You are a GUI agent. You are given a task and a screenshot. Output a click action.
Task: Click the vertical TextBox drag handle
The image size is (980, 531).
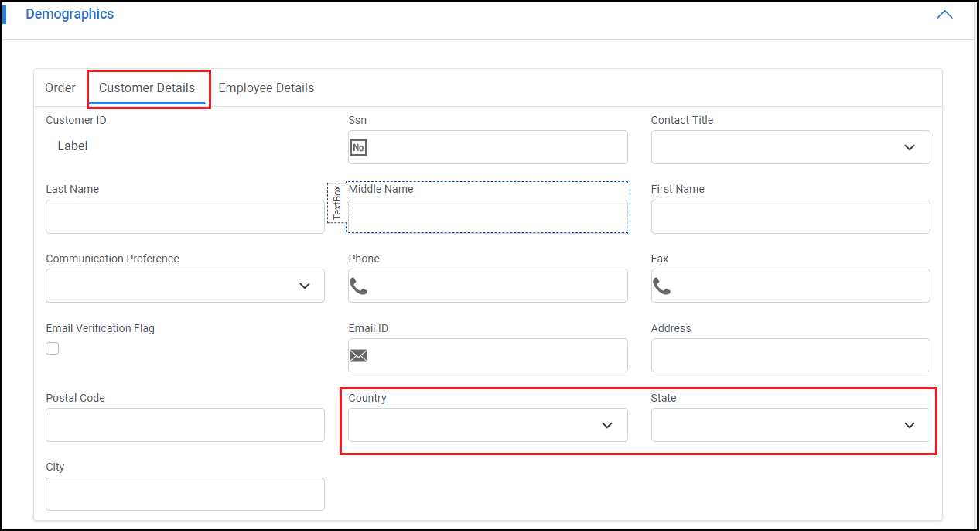pyautogui.click(x=336, y=203)
